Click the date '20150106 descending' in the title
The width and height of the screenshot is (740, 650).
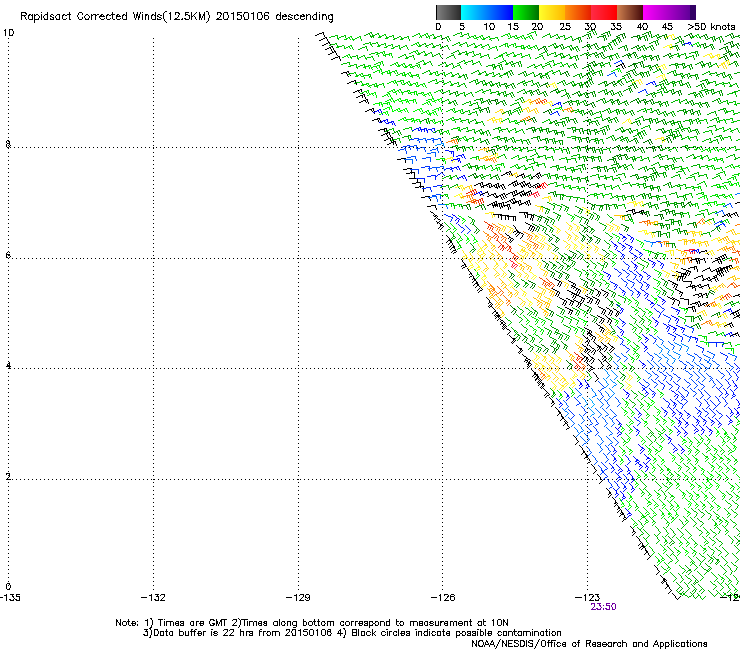(x=274, y=17)
